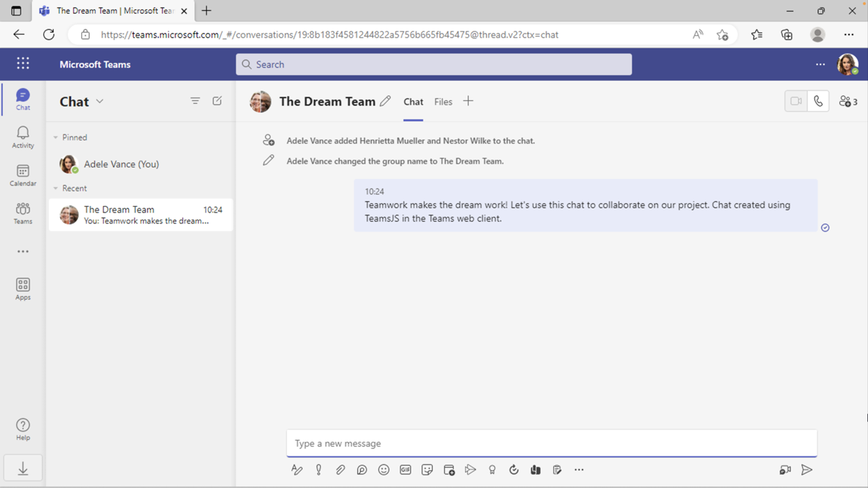
Task: Collapse the Pinned section
Action: pyautogui.click(x=56, y=138)
